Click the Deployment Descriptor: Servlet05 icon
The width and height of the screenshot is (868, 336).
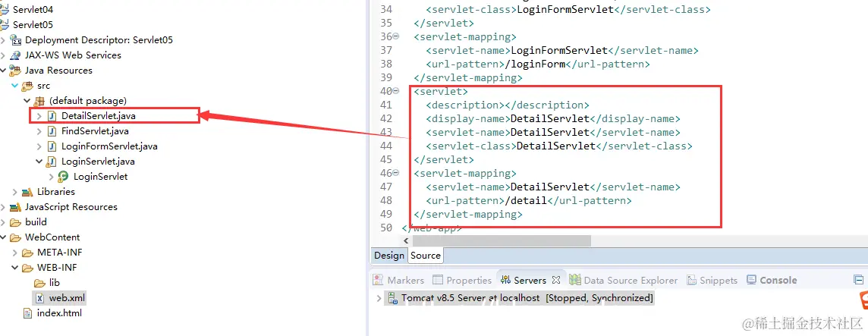point(16,40)
